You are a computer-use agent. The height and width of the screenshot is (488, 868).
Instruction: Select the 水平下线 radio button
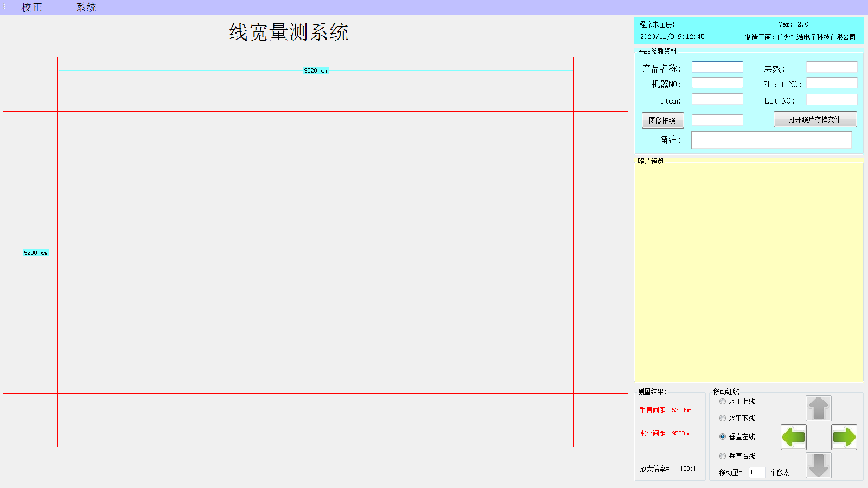point(723,418)
